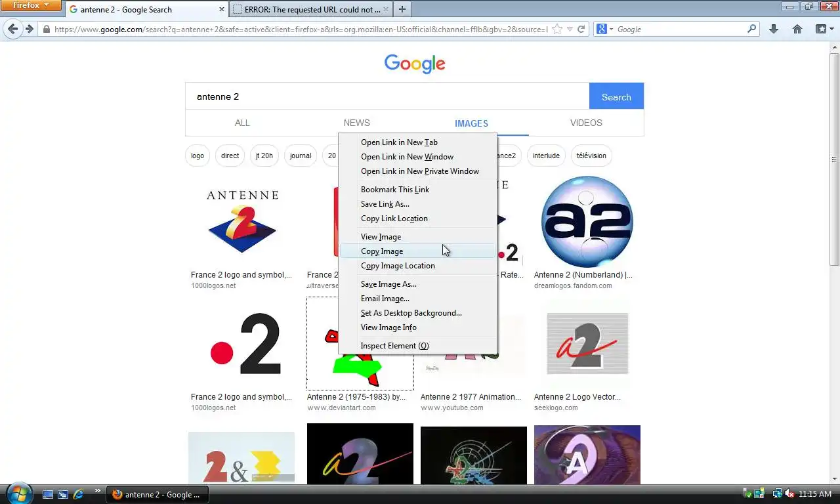Open the a2 blue sphere logo thumbnail

587,222
